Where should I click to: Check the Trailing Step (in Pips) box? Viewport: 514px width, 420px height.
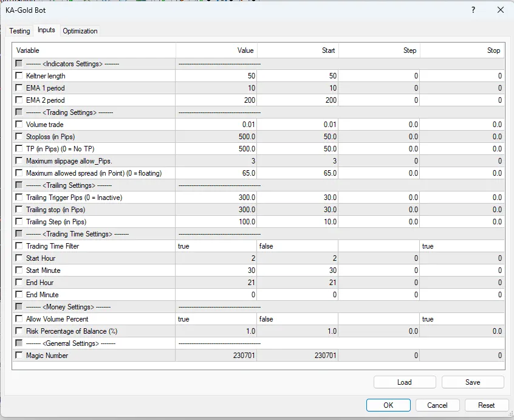[x=19, y=222]
